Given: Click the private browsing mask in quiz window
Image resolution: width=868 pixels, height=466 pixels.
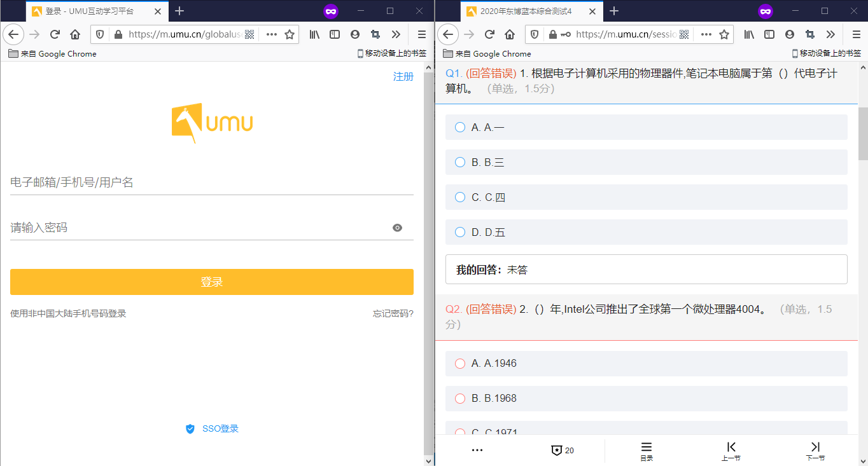Looking at the screenshot, I should 766,11.
